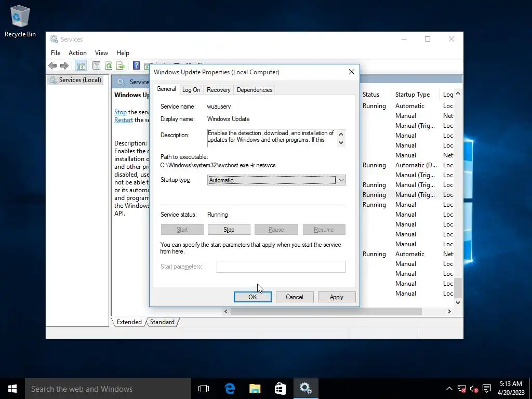
Task: Open the View menu
Action: pyautogui.click(x=101, y=53)
